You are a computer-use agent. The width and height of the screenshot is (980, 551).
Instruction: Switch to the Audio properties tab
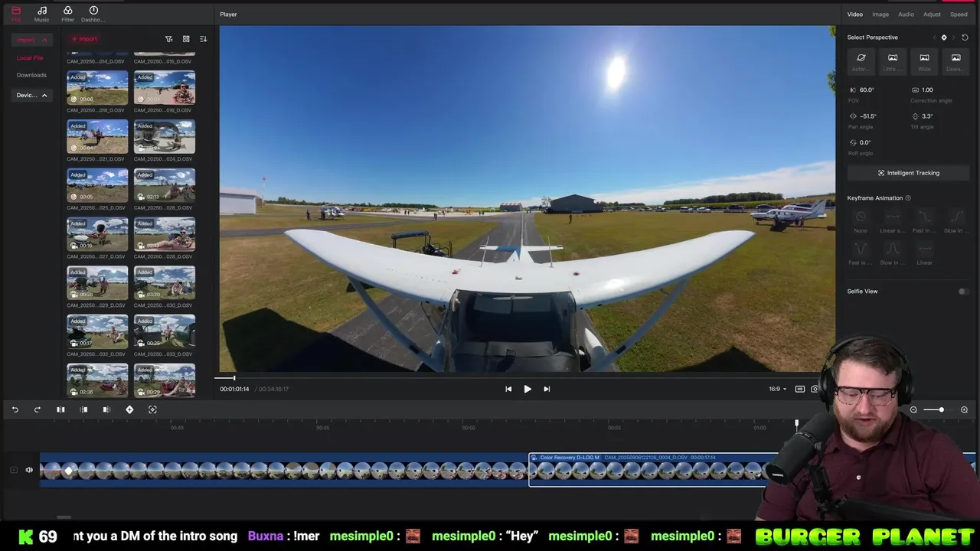tap(906, 15)
